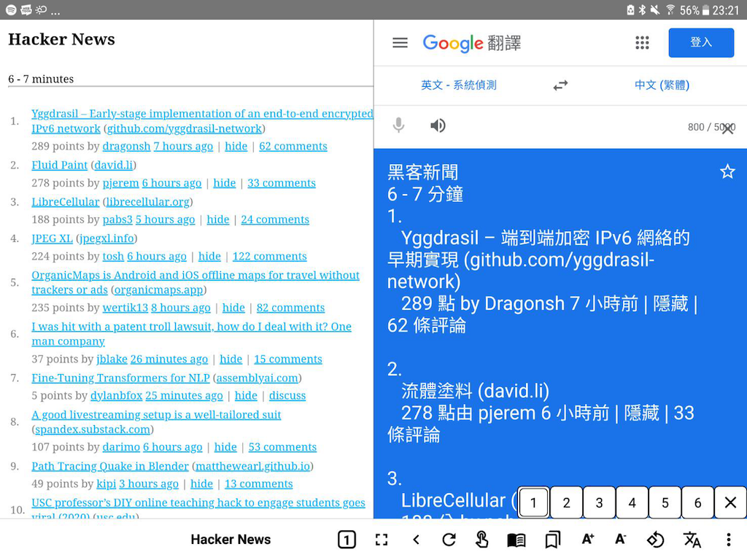The height and width of the screenshot is (560, 747).
Task: Toggle reader mode book icon
Action: (516, 540)
